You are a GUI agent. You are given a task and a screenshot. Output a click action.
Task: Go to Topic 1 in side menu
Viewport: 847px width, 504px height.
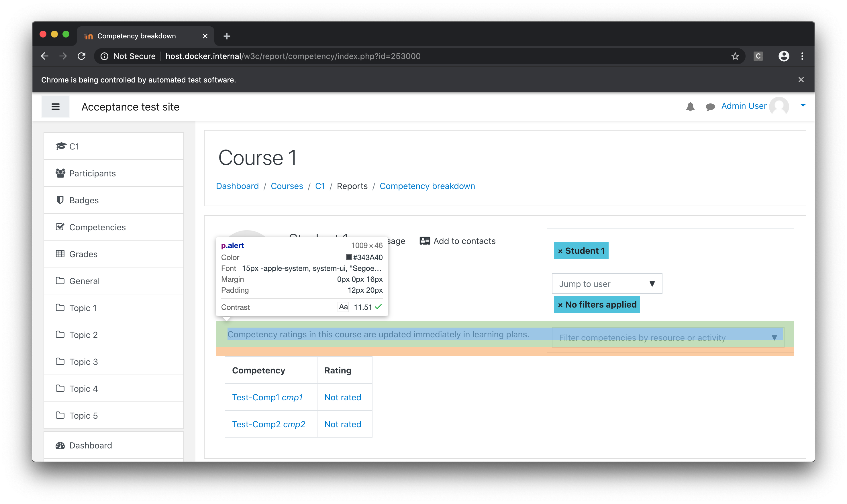tap(114, 308)
